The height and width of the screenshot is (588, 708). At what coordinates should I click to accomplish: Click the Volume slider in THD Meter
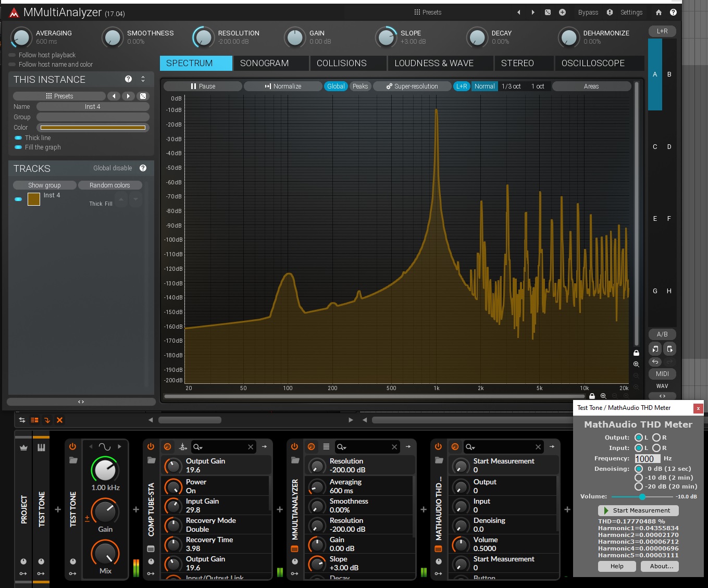point(642,496)
